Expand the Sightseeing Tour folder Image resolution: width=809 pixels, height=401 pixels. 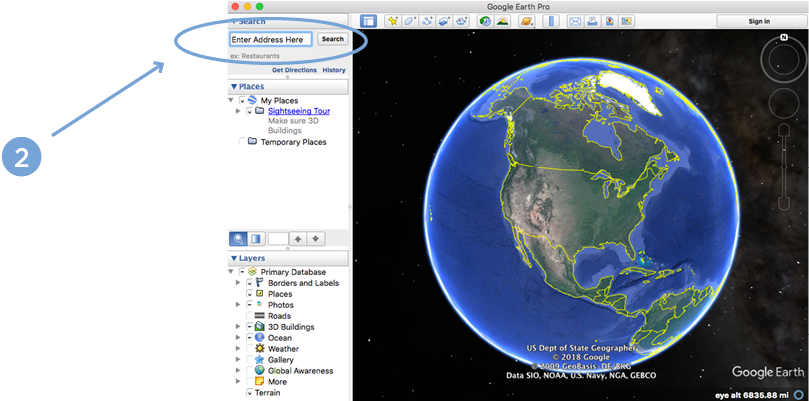(x=238, y=112)
